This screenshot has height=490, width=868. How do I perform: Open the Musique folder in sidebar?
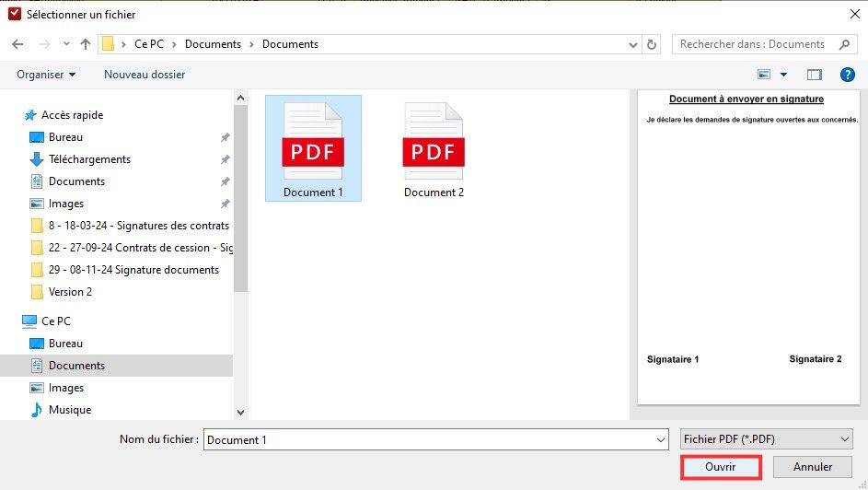coord(69,410)
